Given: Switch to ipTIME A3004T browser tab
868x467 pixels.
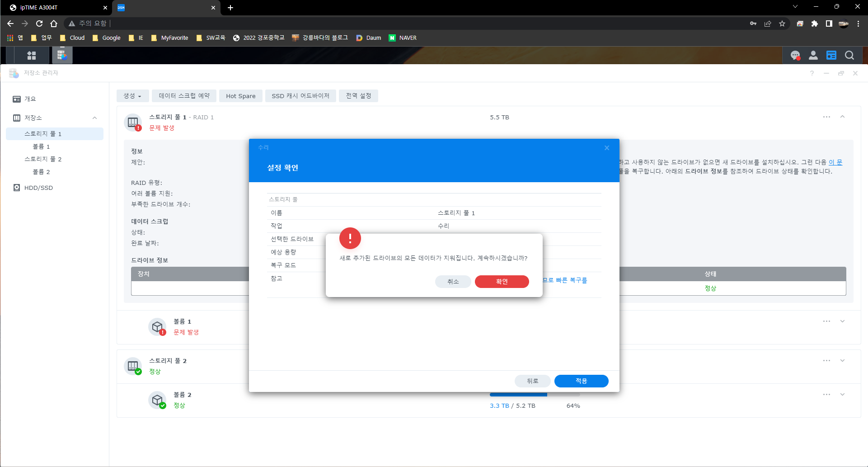Looking at the screenshot, I should point(56,8).
